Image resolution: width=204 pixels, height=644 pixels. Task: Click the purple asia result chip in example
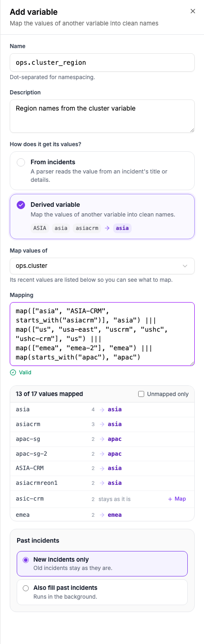coord(122,228)
